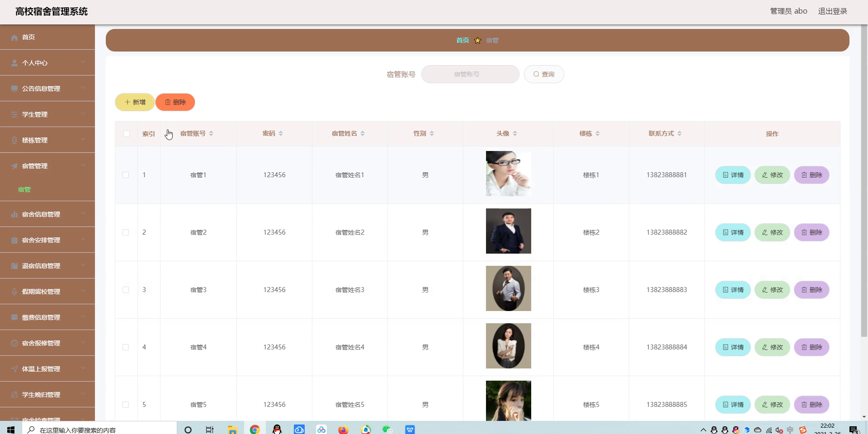Viewport: 868px width, 434px height.
Task: Click avatar photo of 宿管姓名3
Action: click(x=509, y=288)
